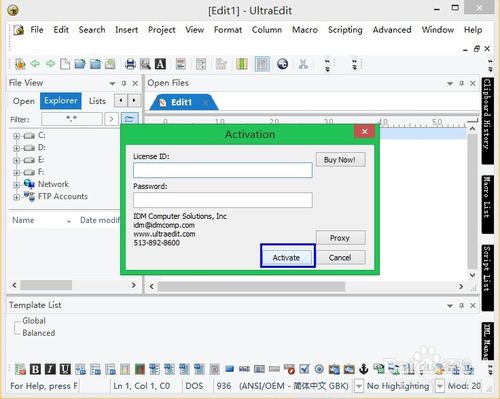Open the Help menu
The height and width of the screenshot is (399, 500).
click(x=473, y=30)
